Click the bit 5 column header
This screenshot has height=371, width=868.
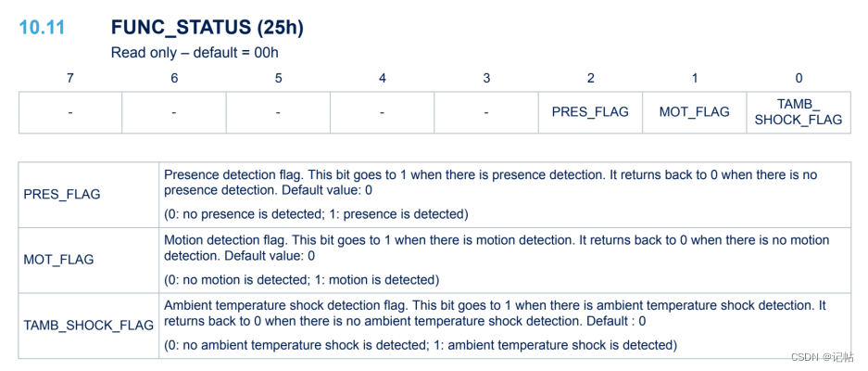coord(278,79)
